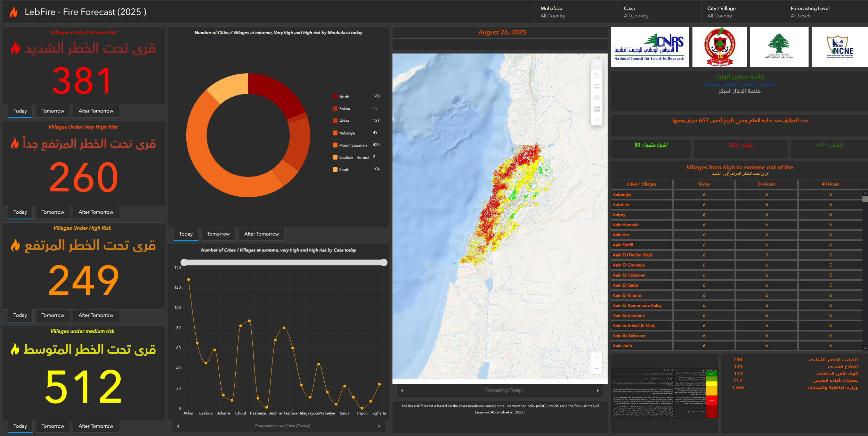Collapse the map toolbar with the double-up chevron
The height and width of the screenshot is (436, 868).
(x=597, y=65)
